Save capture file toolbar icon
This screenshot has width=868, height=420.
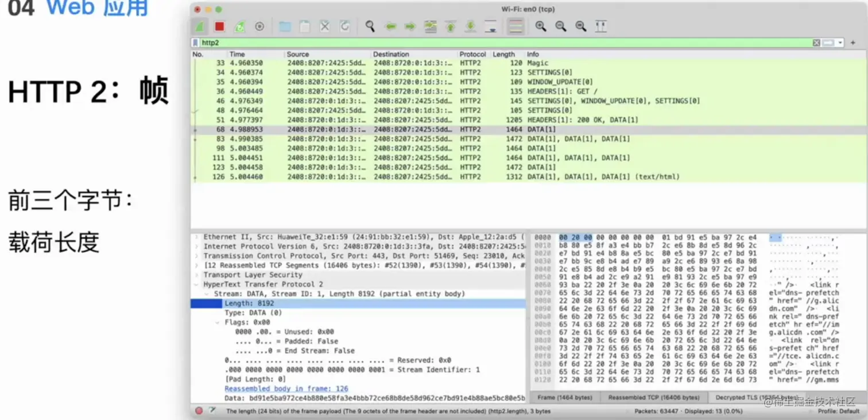coord(305,26)
